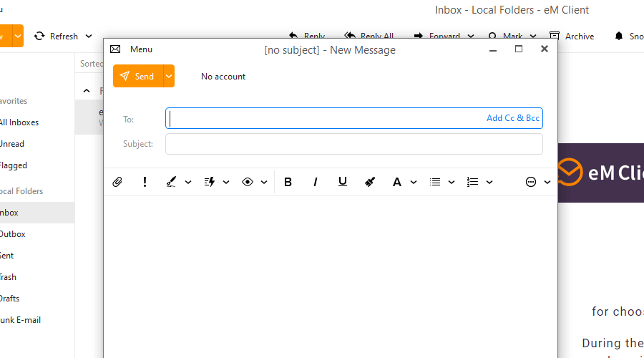
Task: Click into the message body area
Action: (x=331, y=276)
